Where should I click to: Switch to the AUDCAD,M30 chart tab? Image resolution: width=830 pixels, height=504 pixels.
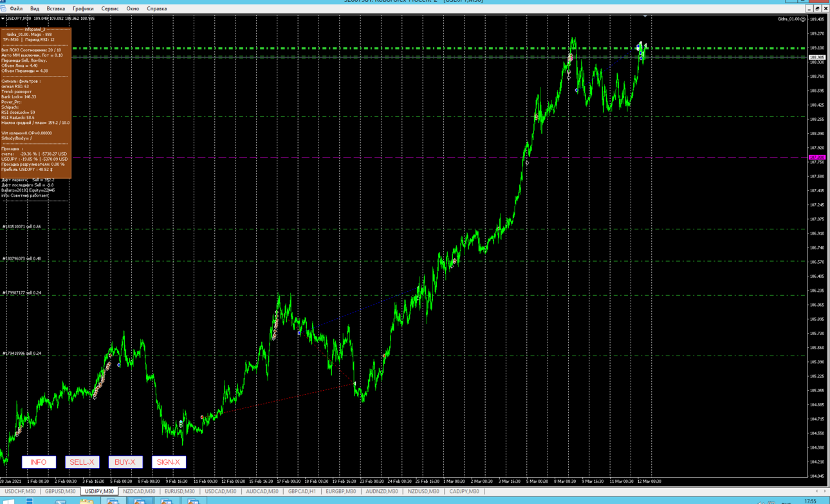pos(262,492)
